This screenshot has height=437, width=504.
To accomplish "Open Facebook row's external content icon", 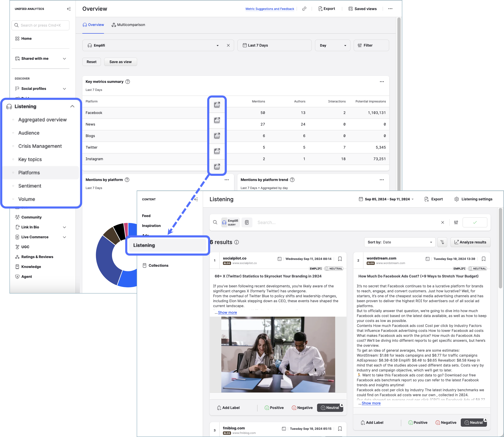I will coord(217,105).
